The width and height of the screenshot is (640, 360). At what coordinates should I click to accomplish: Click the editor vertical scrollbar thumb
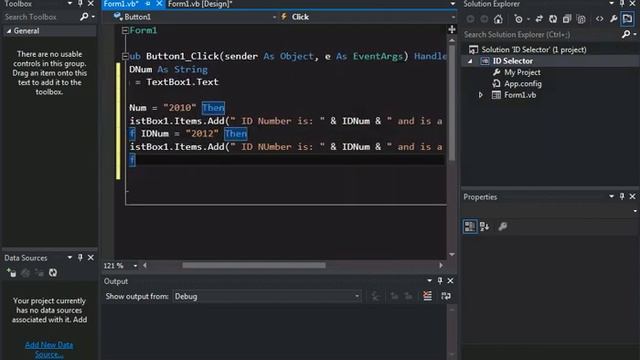coord(452,103)
